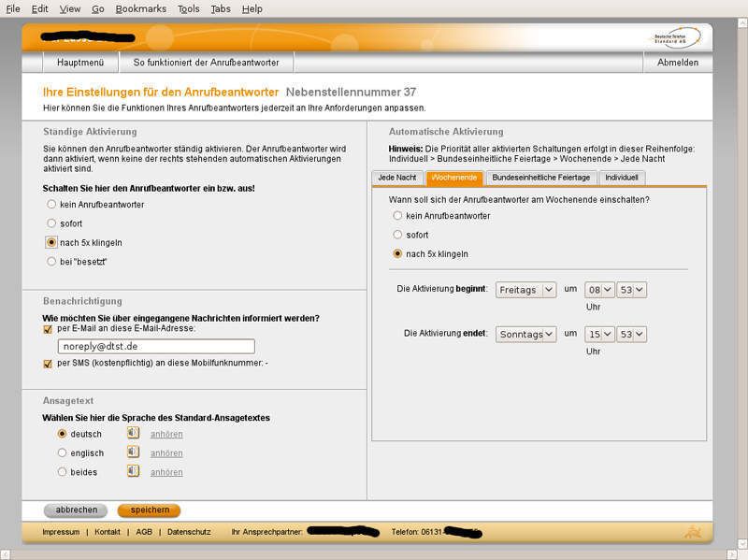Open the end hour 15 dropdown

599,334
